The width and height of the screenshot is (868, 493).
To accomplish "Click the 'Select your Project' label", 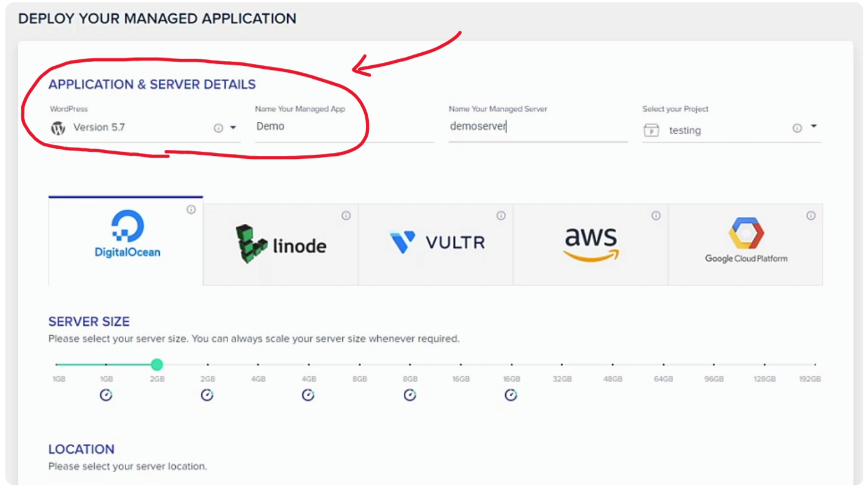I will (676, 109).
